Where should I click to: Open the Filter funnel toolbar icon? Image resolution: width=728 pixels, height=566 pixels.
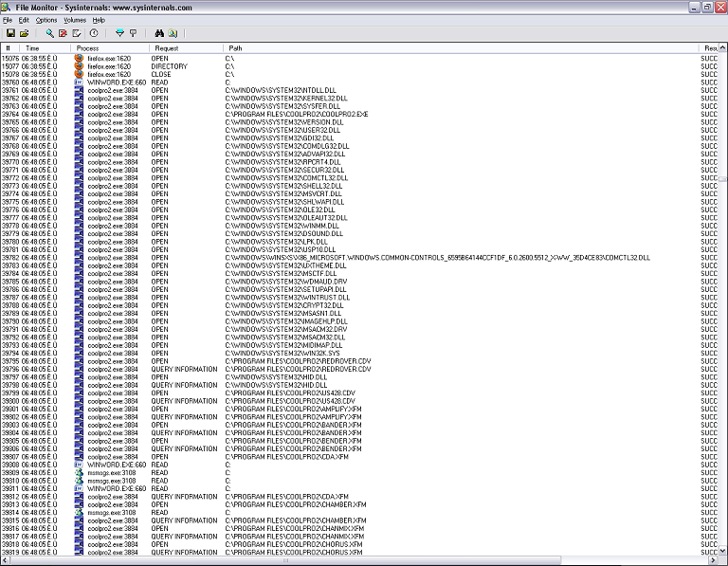pyautogui.click(x=119, y=33)
